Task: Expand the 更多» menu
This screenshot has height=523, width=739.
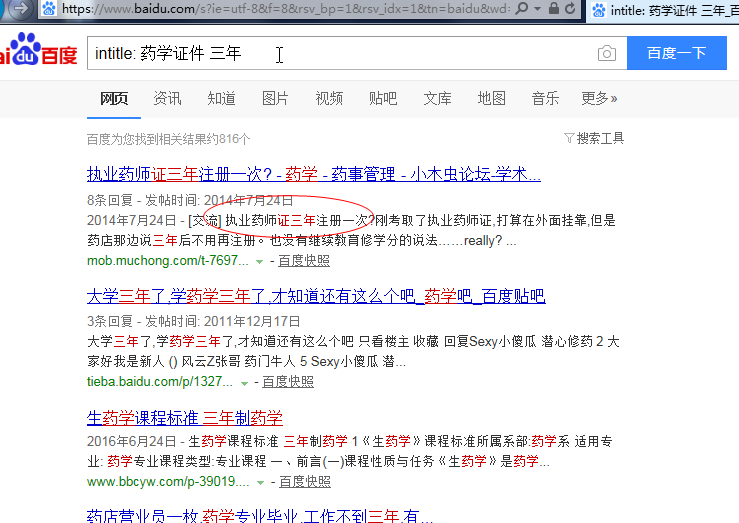Action: click(599, 98)
